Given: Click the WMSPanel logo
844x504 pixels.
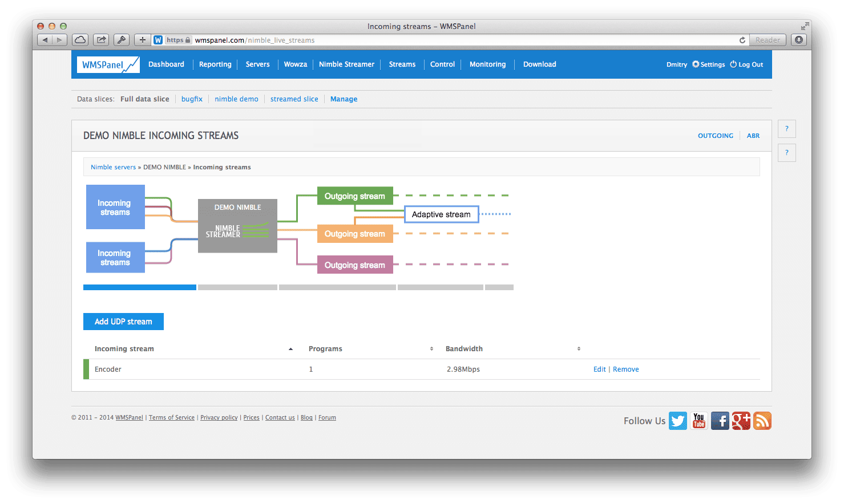Looking at the screenshot, I should 108,64.
